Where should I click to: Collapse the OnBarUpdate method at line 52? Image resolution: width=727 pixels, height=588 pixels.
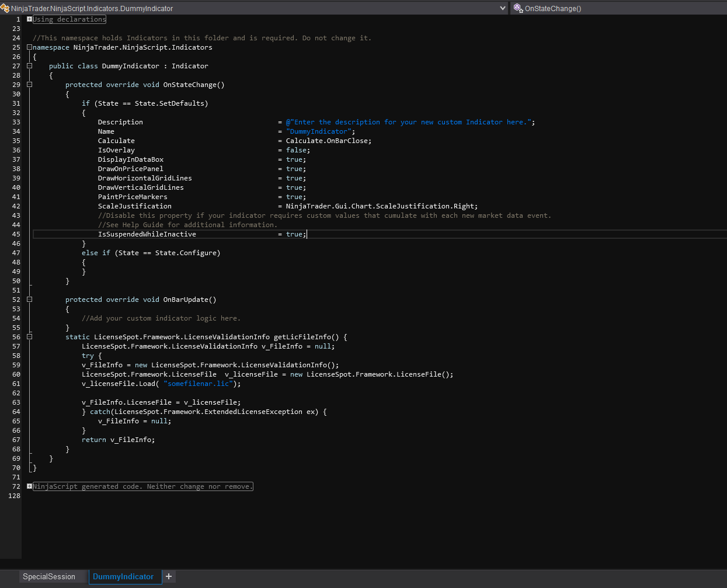(29, 300)
